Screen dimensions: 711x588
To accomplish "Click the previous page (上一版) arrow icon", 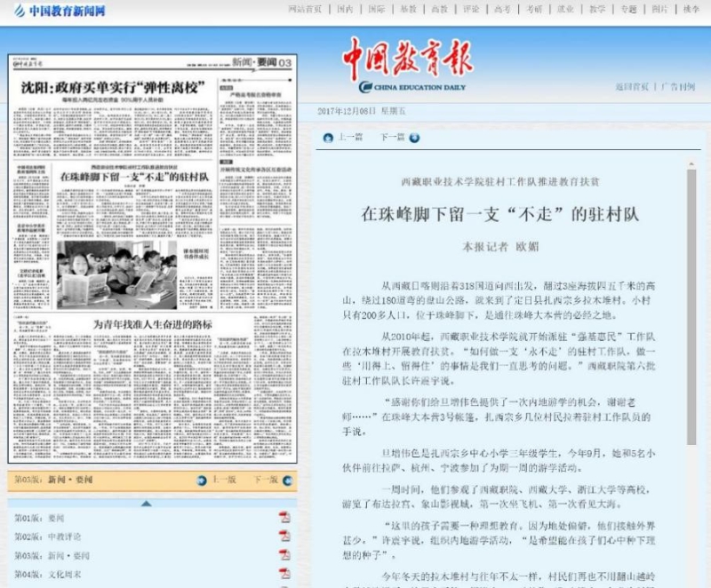I will click(x=202, y=481).
